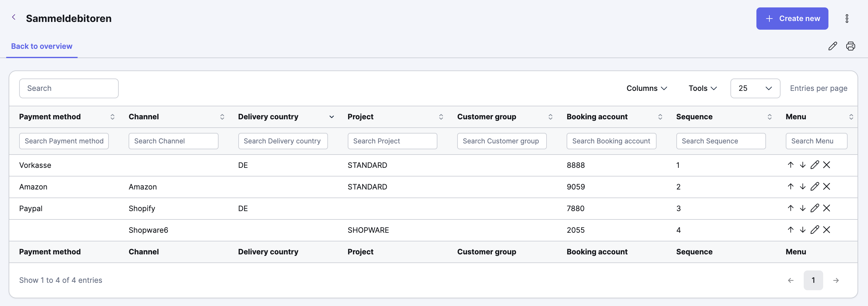
Task: Click the Show 1 to 4 of 4 entries text
Action: point(61,280)
